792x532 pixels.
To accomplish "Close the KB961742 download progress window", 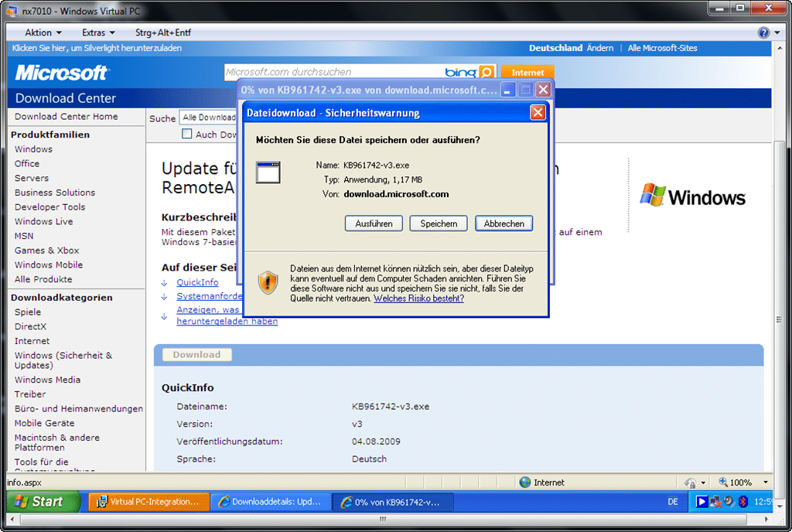I will tap(543, 90).
